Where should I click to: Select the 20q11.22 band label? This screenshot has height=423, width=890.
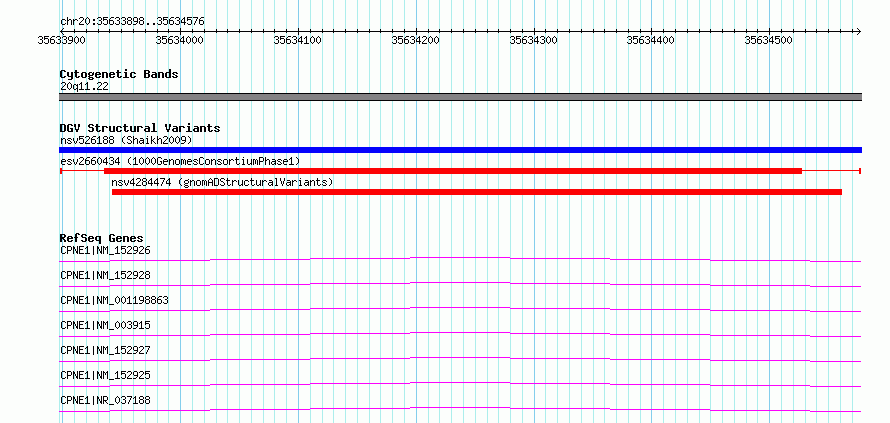(x=85, y=87)
